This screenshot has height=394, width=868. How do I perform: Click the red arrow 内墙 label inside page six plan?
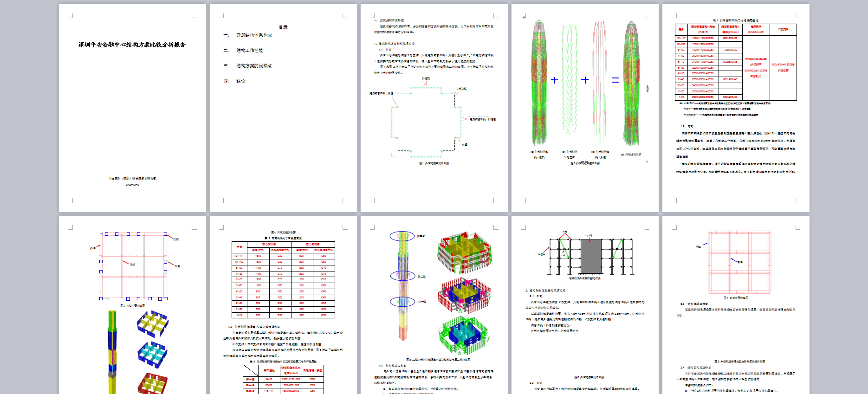[132, 265]
